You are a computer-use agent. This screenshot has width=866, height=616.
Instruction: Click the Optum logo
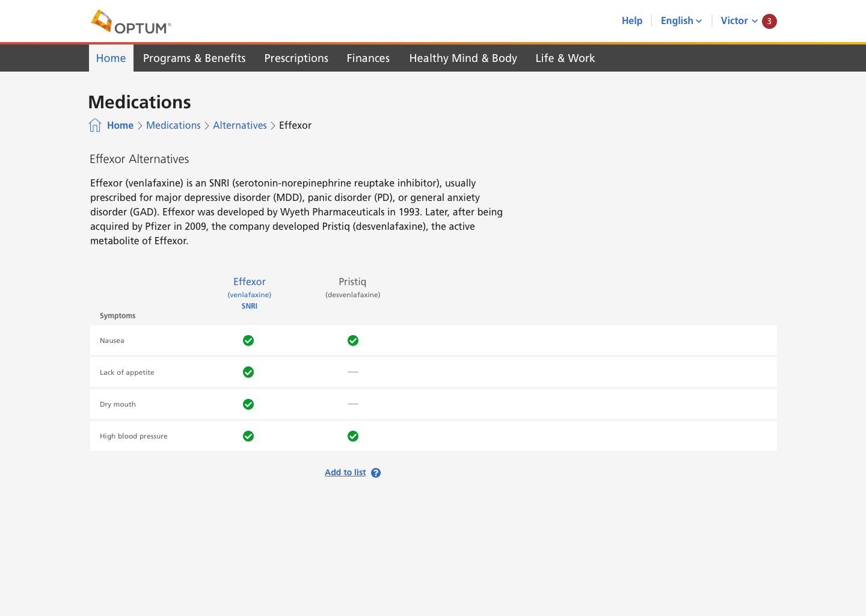(131, 22)
